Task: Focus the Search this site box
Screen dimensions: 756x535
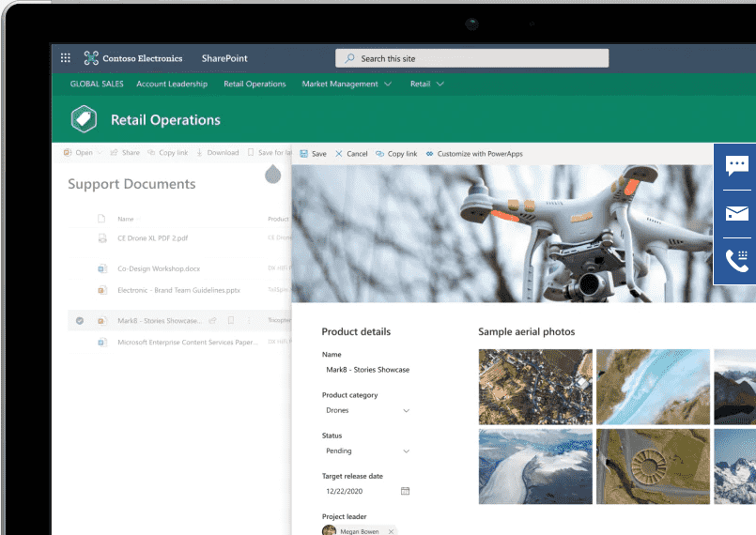Action: click(471, 58)
